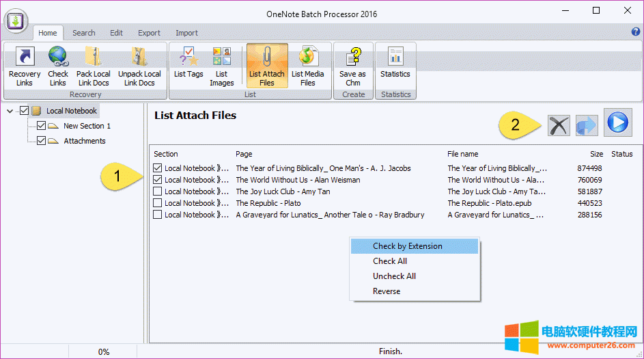Click the delete X button
The height and width of the screenshot is (359, 644).
(x=559, y=124)
